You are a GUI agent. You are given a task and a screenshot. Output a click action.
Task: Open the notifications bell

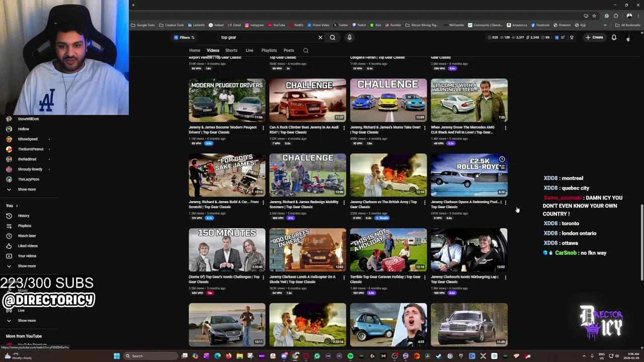tap(614, 37)
